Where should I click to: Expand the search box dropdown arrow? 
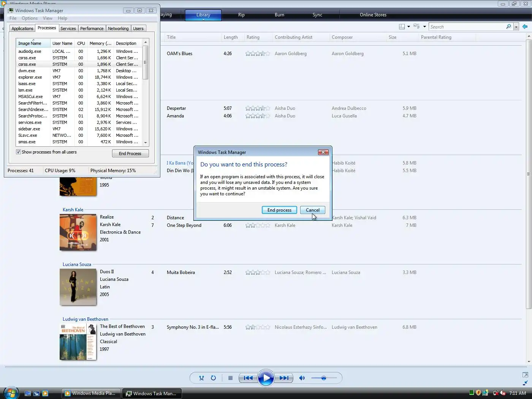tap(516, 27)
